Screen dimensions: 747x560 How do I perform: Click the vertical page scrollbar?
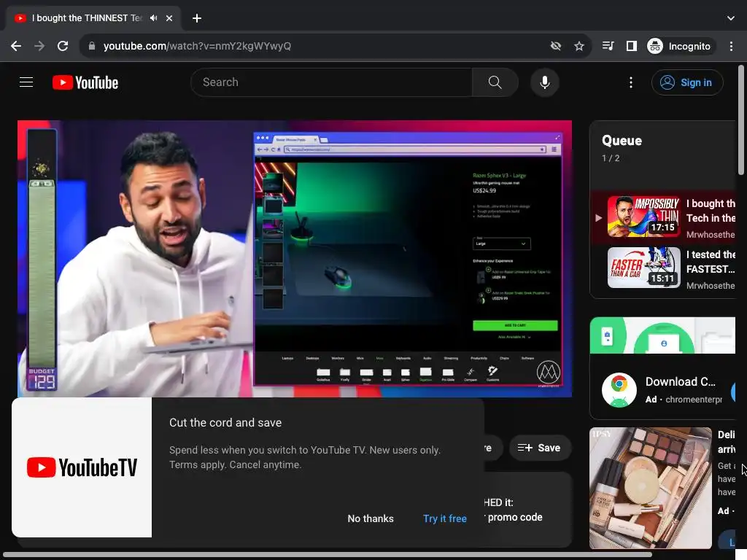(x=741, y=120)
